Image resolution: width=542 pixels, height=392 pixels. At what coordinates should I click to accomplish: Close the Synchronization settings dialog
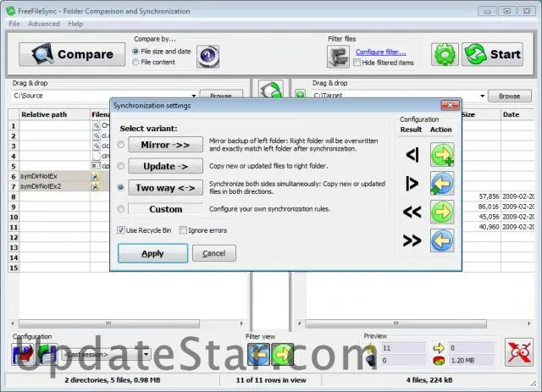(x=450, y=105)
